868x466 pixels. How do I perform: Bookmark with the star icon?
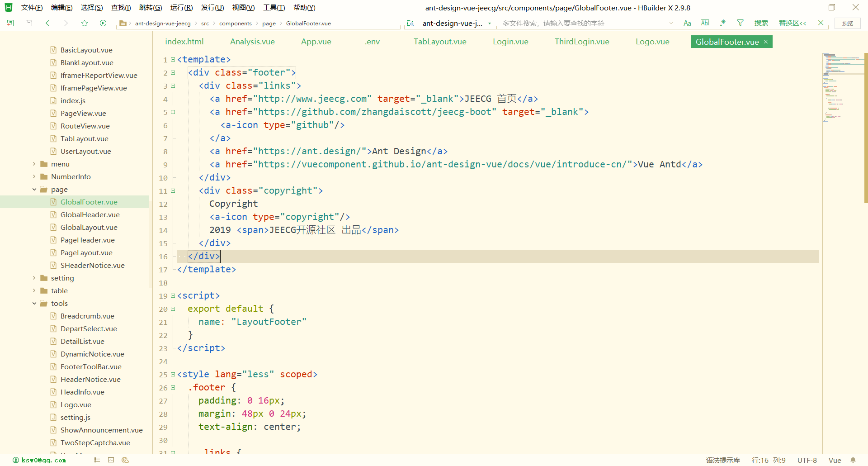(x=85, y=23)
